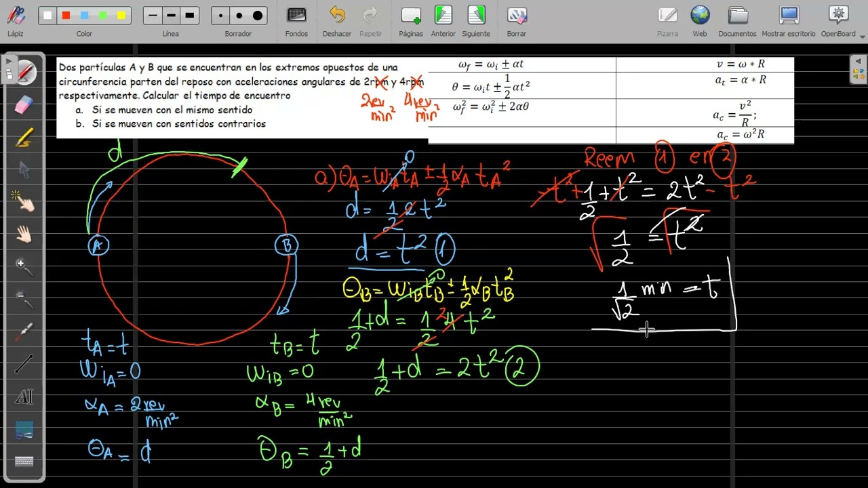The height and width of the screenshot is (488, 868).
Task: Select the pen tool in side palette
Action: point(24,73)
